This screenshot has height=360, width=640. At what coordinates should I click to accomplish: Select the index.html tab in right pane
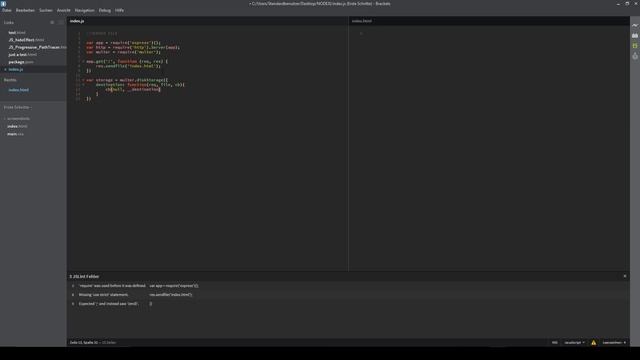[362, 21]
